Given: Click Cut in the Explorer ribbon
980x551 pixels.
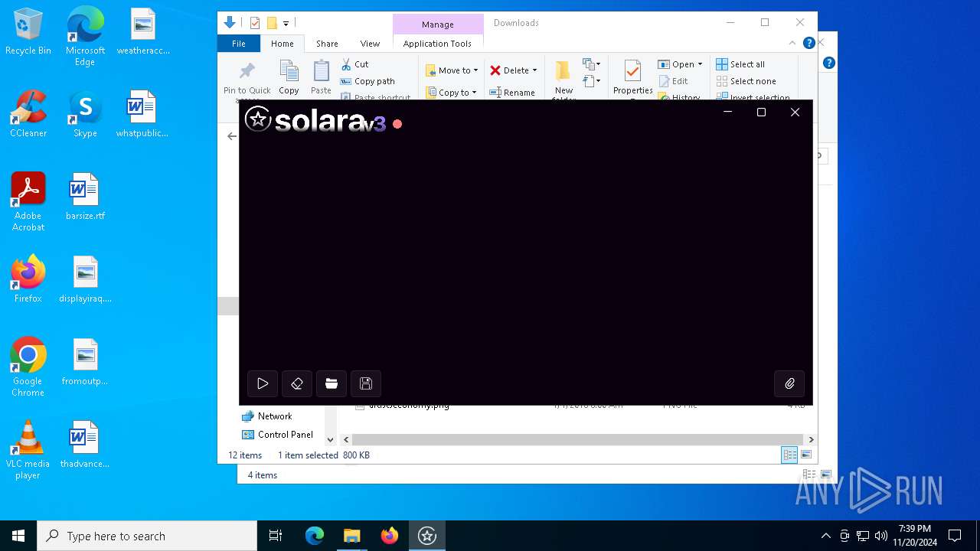Looking at the screenshot, I should click(x=354, y=64).
